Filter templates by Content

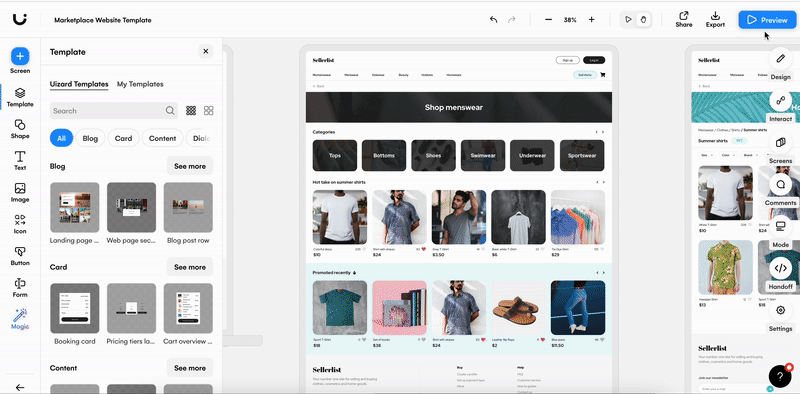tap(162, 138)
